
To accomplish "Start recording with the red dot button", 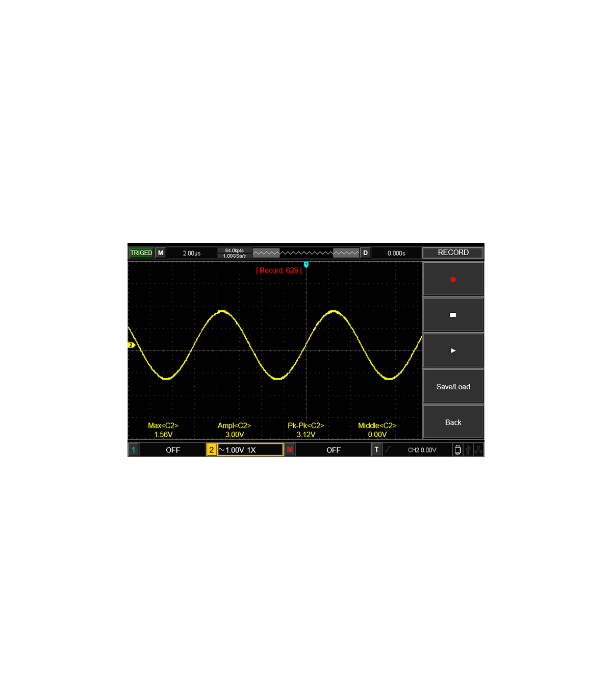I will [453, 279].
